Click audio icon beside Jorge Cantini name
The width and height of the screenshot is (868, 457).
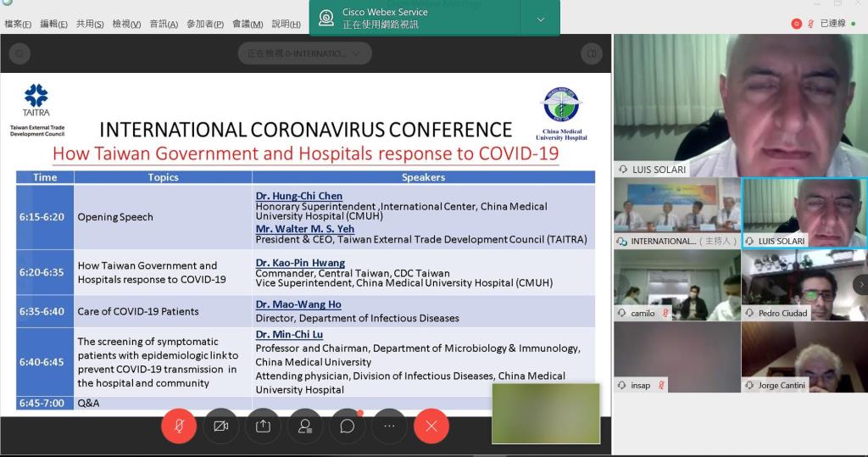[x=749, y=385]
